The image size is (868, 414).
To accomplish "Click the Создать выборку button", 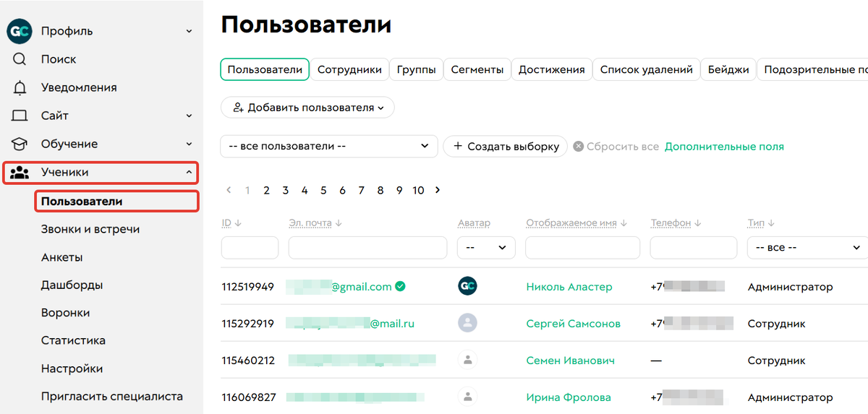I will [x=505, y=146].
